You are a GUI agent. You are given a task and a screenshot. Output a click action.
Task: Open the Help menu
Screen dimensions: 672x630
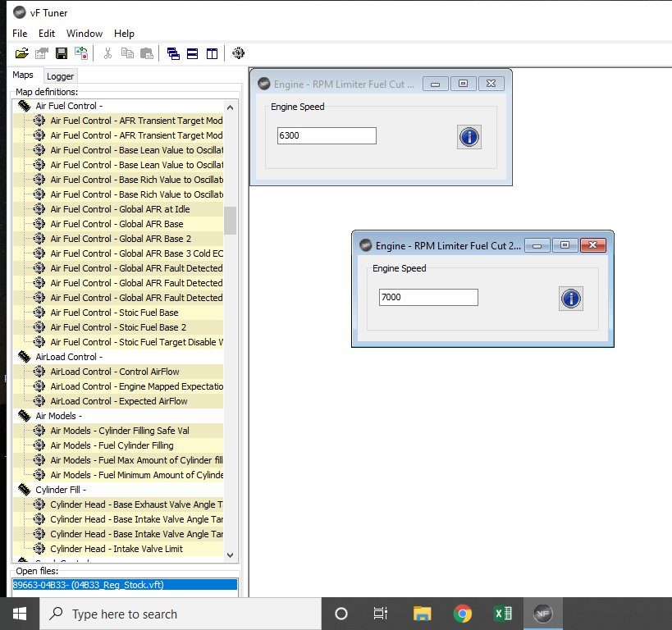124,34
